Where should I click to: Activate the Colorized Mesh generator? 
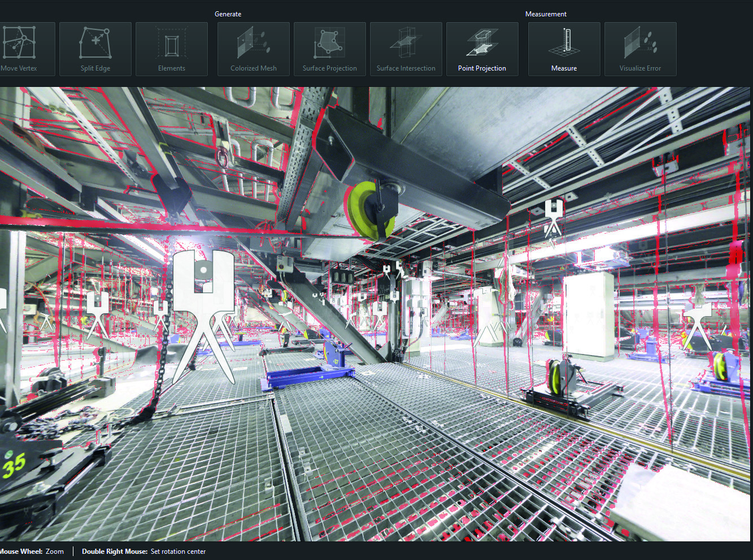pyautogui.click(x=253, y=49)
